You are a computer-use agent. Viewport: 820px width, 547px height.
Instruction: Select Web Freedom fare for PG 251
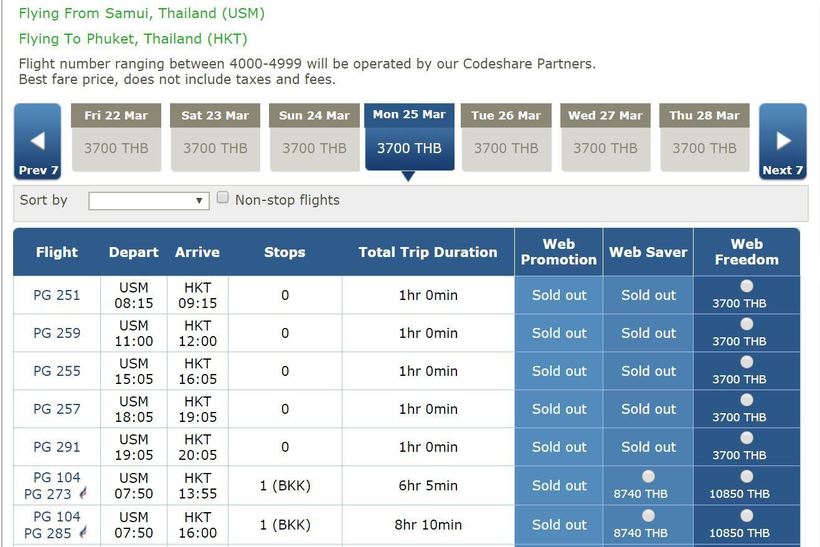(746, 286)
